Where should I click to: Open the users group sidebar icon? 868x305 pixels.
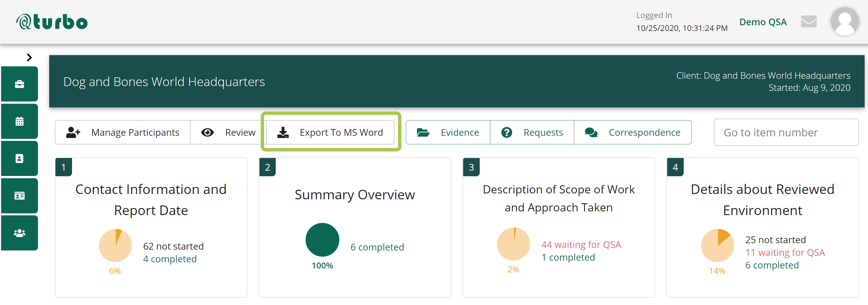19,233
